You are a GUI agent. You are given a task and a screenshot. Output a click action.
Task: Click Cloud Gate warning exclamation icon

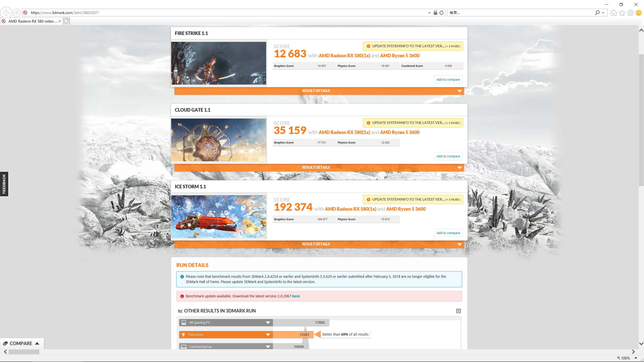point(368,123)
